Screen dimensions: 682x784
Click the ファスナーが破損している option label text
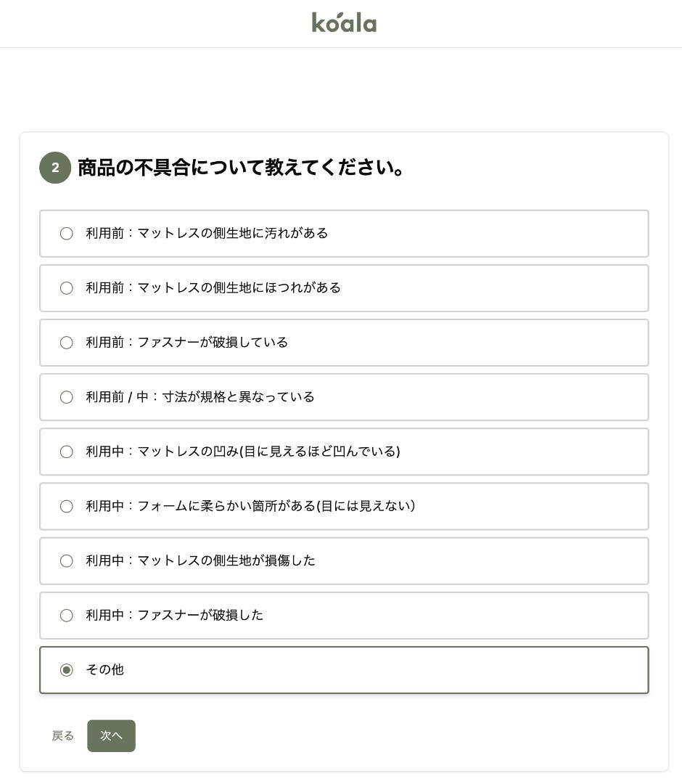(186, 342)
